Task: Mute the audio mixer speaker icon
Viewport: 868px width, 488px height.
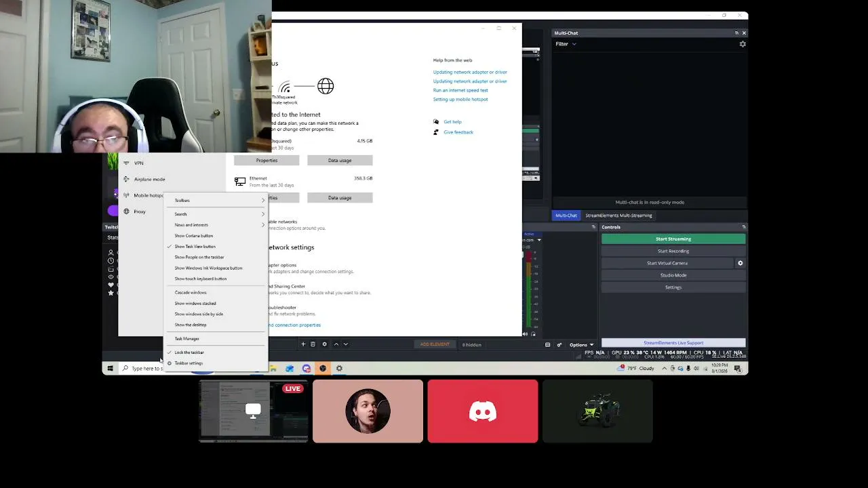Action: [x=525, y=334]
